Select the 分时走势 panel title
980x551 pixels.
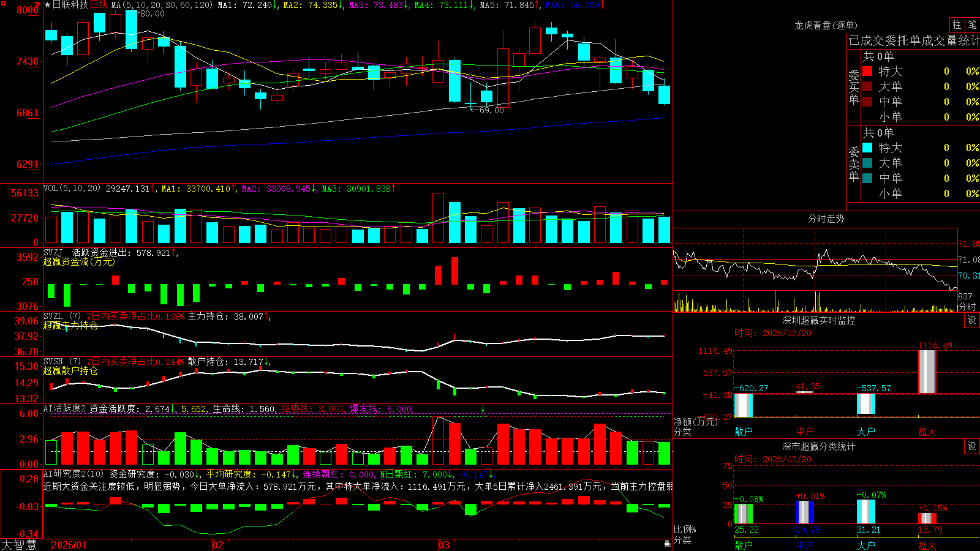[x=826, y=219]
